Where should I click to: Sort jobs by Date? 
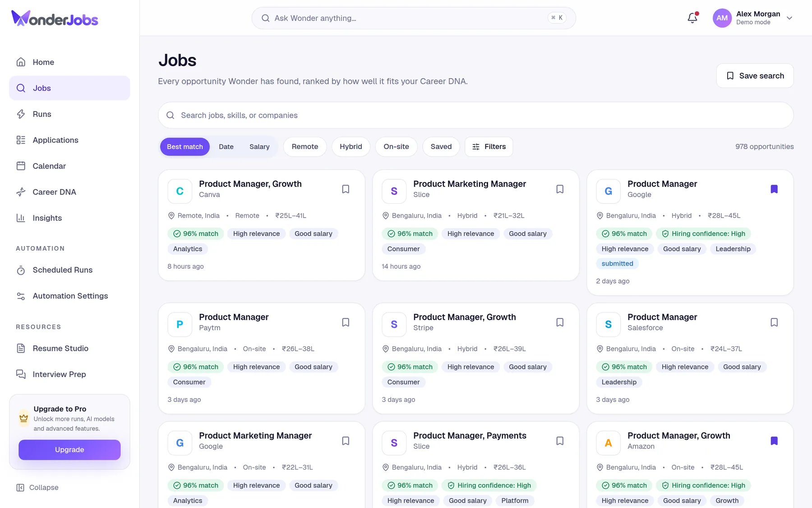[x=226, y=147]
